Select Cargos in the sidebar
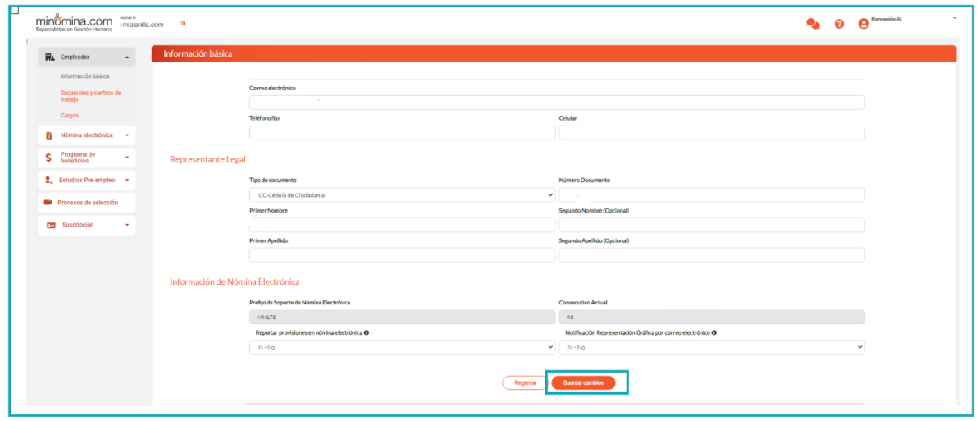980x421 pixels. pos(70,116)
